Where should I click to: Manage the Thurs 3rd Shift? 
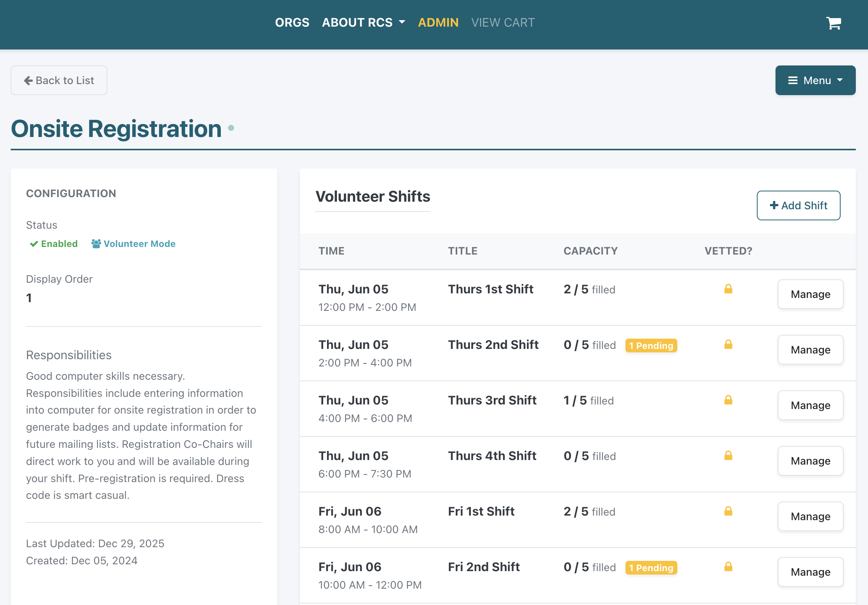point(811,405)
